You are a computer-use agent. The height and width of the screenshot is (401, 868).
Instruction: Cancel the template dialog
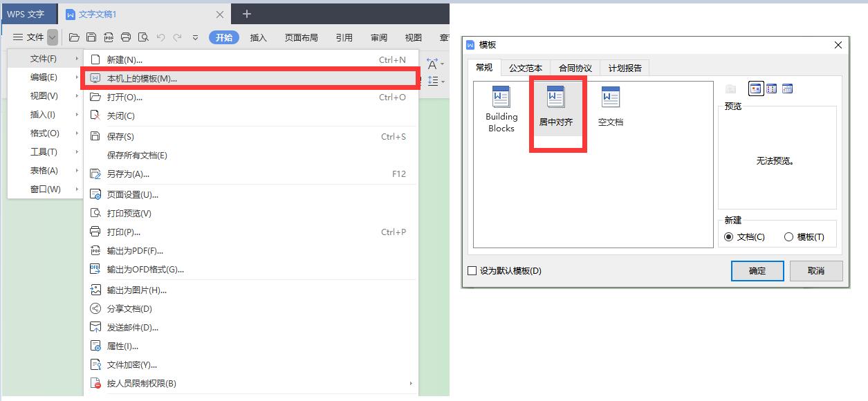tap(816, 270)
